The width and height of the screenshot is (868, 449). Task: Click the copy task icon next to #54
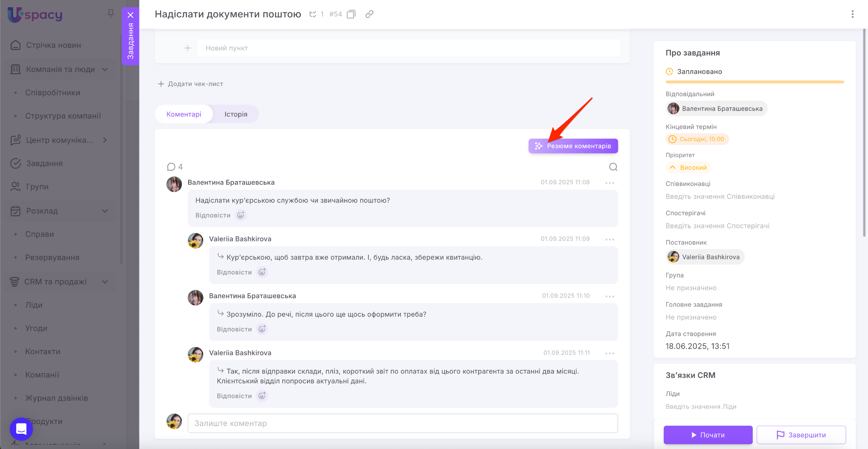[351, 14]
